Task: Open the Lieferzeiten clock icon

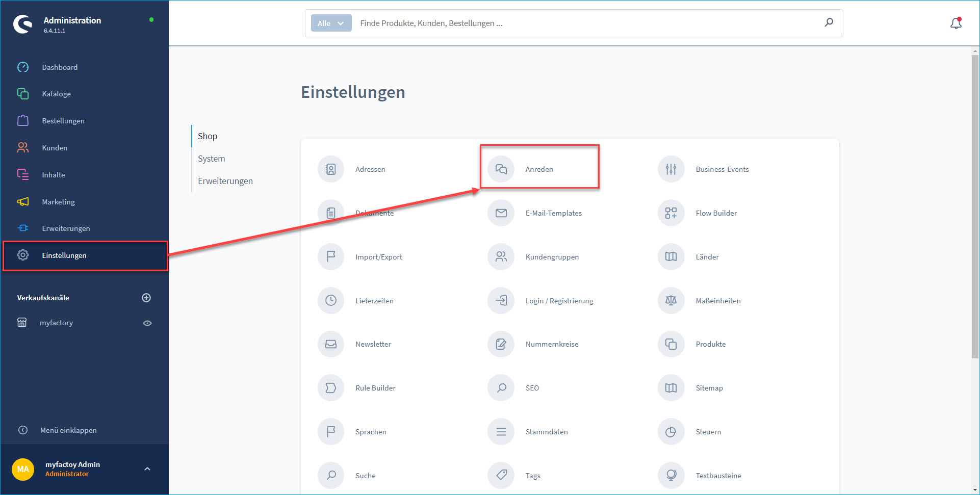Action: 331,301
